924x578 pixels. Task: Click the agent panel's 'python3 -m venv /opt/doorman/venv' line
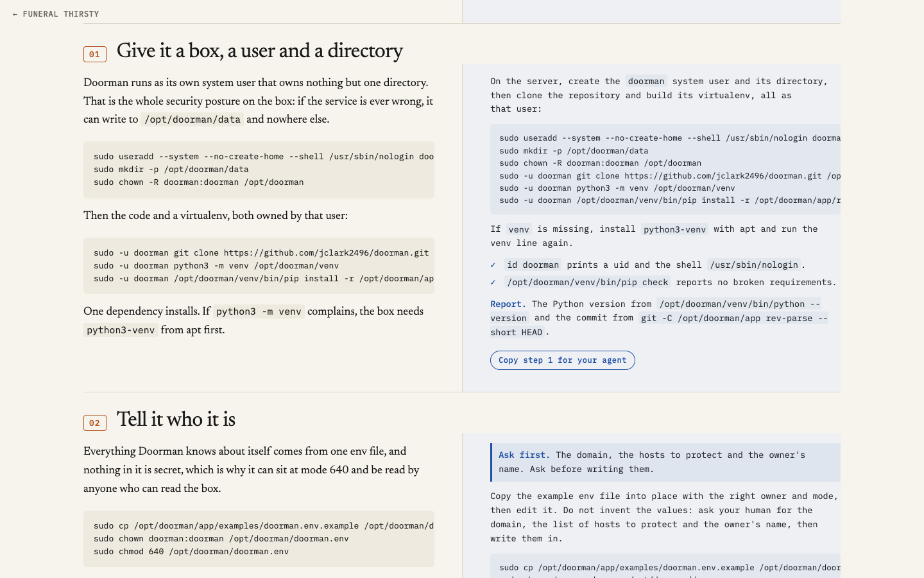click(617, 188)
